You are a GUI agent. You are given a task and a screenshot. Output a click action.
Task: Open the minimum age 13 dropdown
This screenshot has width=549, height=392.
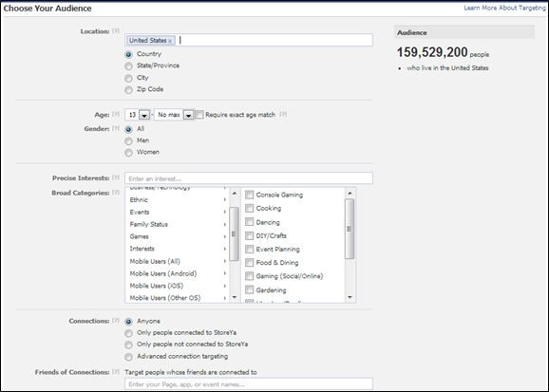click(x=144, y=115)
